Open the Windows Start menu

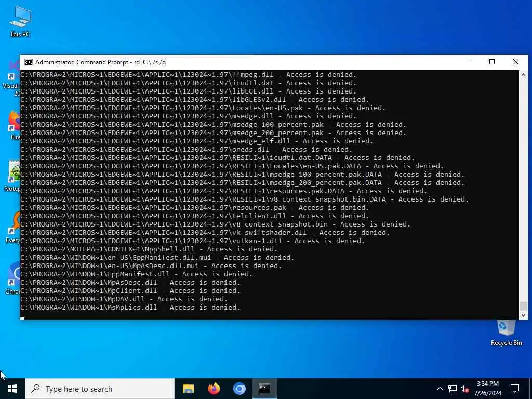click(12, 389)
